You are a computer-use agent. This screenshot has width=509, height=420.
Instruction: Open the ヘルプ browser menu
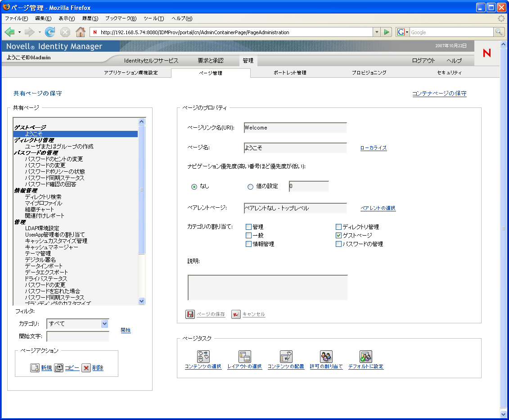click(182, 18)
